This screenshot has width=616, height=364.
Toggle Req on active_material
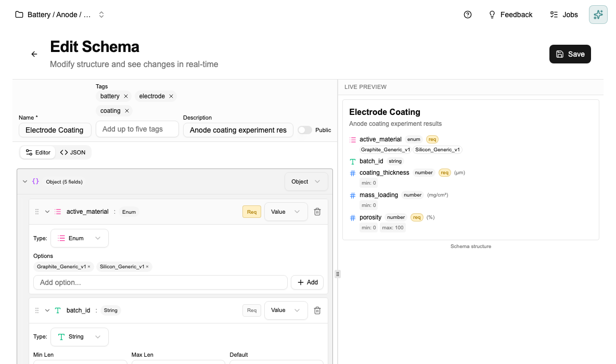point(252,212)
